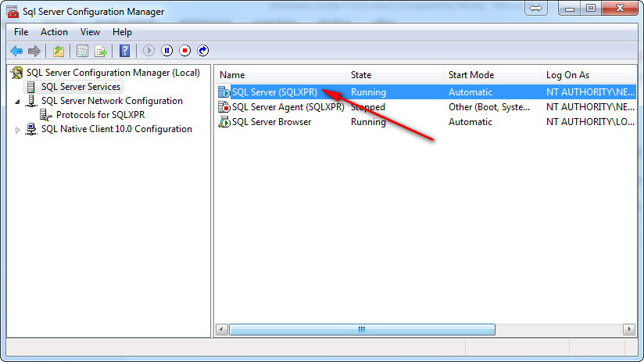This screenshot has width=644, height=362.
Task: Click the double-arrow title bar button
Action: click(535, 9)
